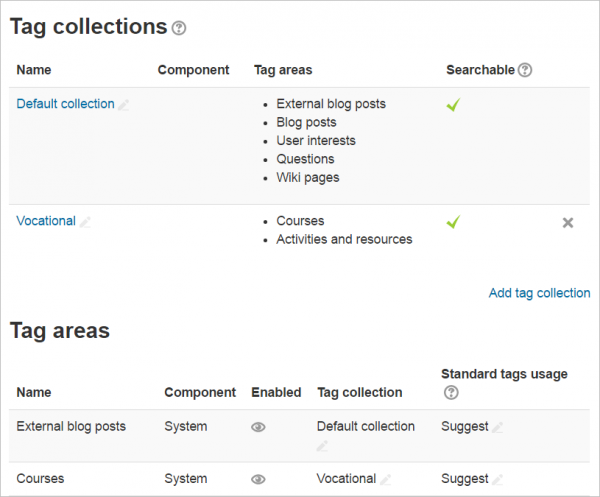Edit Suggest setting for External blog posts
The image size is (600, 497).
coord(497,427)
